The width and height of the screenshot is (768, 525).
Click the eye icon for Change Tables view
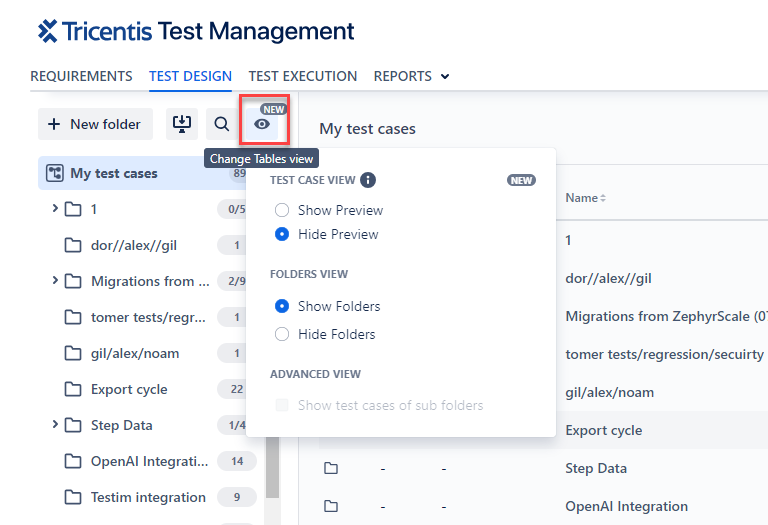(x=262, y=124)
